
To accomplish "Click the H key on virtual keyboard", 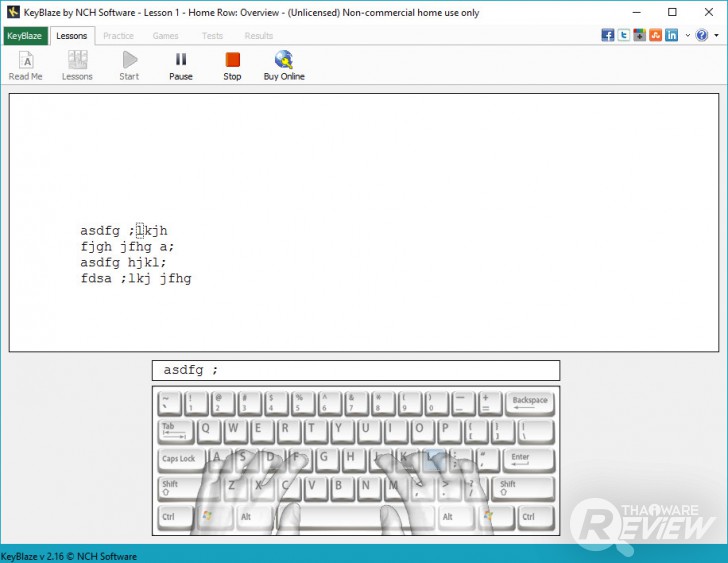I will (353, 459).
